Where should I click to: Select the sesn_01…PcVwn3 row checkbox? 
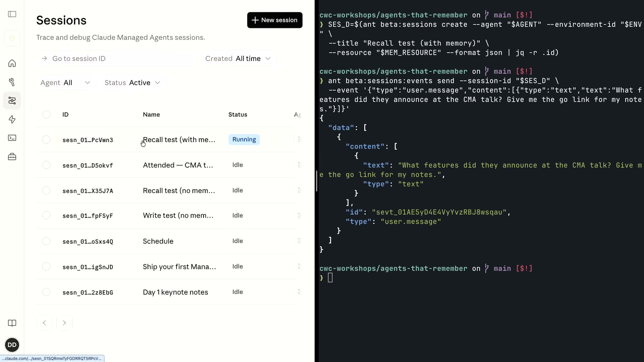(46, 139)
